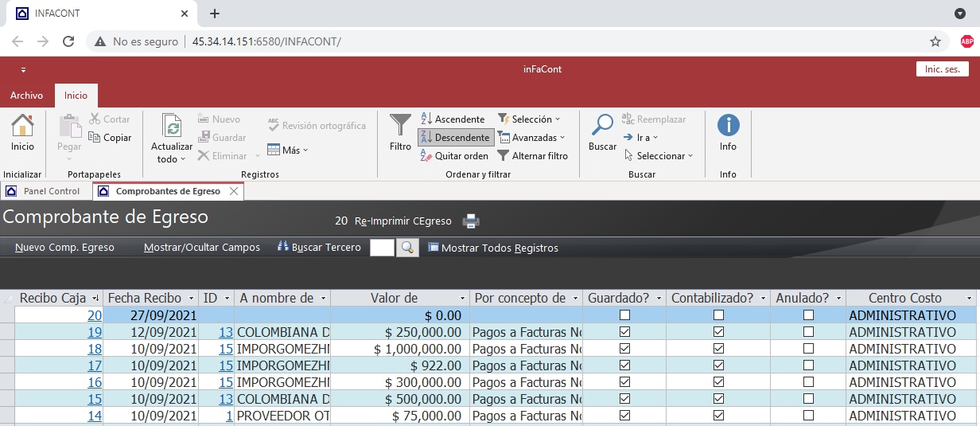Open receipt number 16 link

(95, 382)
